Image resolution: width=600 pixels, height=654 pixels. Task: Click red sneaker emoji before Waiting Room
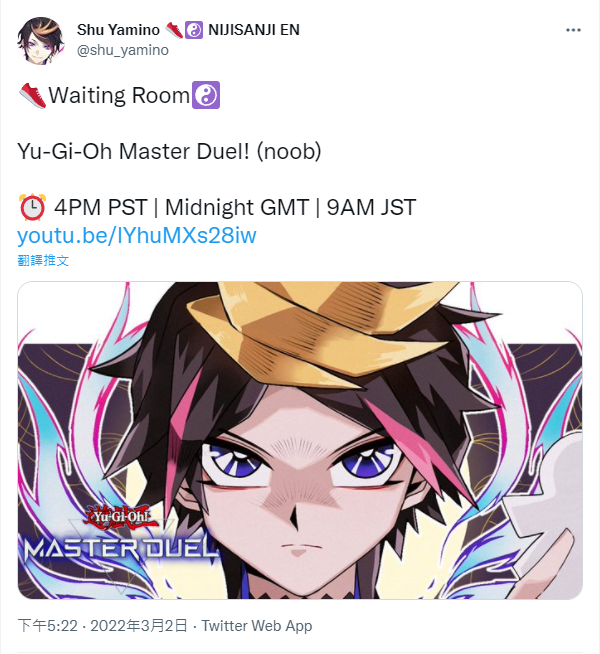pyautogui.click(x=33, y=95)
